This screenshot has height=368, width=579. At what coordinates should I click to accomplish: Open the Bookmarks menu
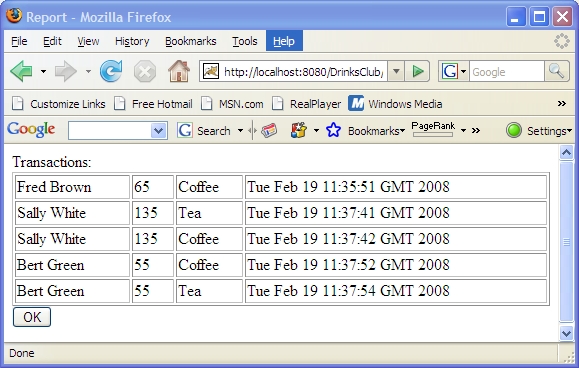[191, 41]
